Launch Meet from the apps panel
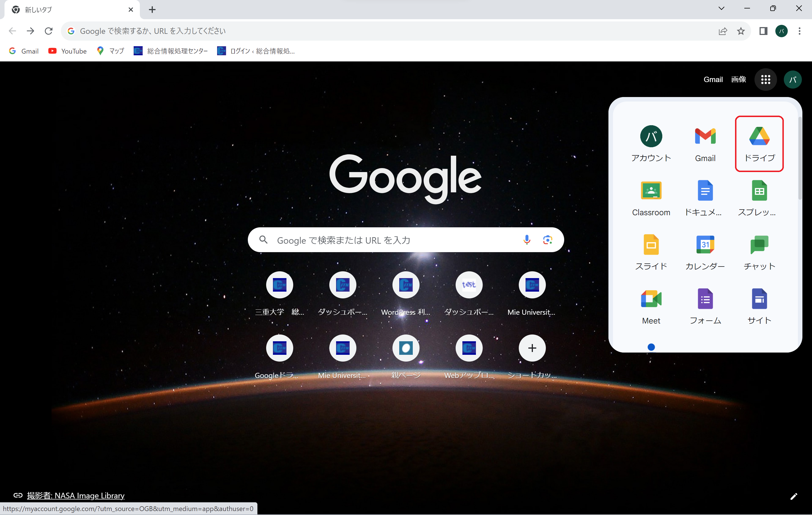The image size is (812, 515). pyautogui.click(x=651, y=307)
